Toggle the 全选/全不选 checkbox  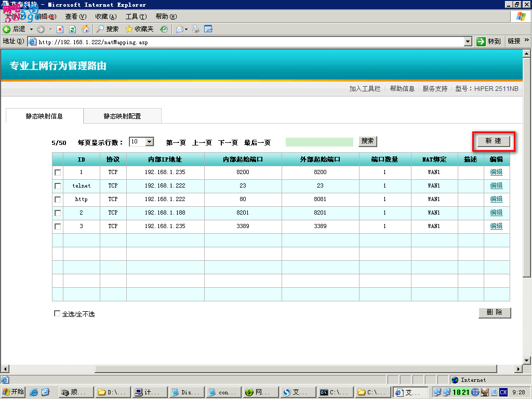point(57,313)
